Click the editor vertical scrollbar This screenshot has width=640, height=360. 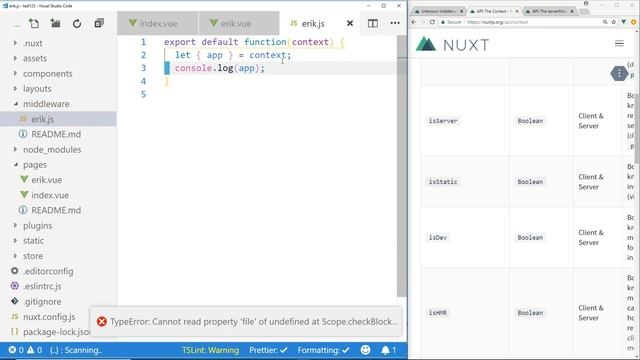402,166
